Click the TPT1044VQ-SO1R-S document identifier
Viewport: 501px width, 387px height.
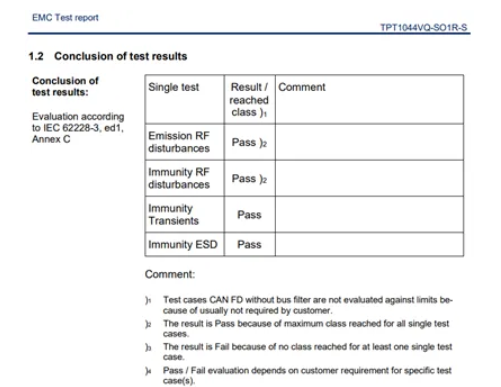click(424, 27)
